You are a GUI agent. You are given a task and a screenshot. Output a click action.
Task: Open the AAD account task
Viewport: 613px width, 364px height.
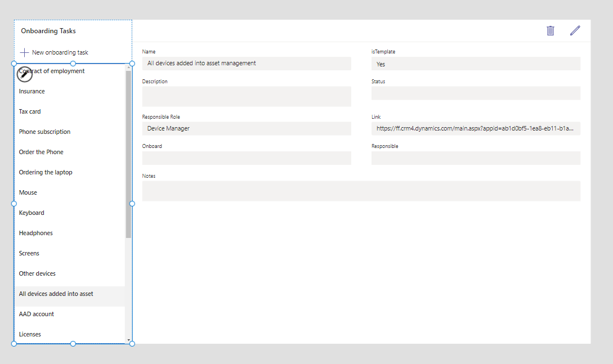37,314
